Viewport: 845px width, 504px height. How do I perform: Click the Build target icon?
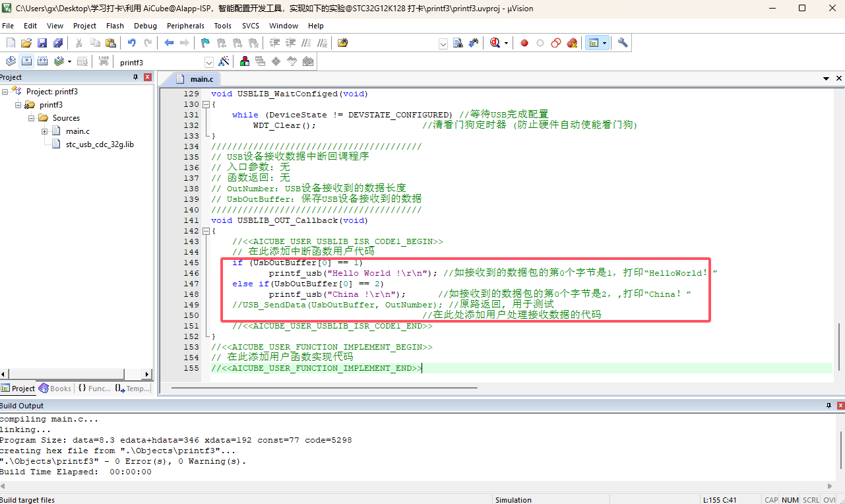click(x=26, y=61)
